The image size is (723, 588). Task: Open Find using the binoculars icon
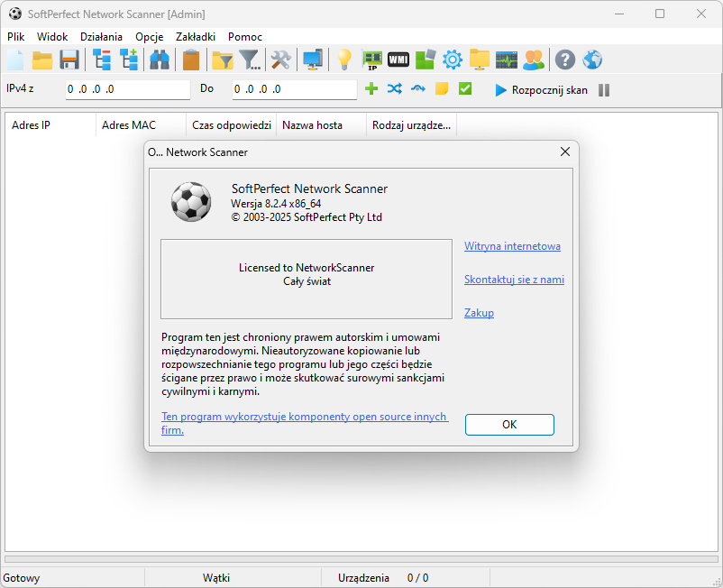[x=160, y=60]
